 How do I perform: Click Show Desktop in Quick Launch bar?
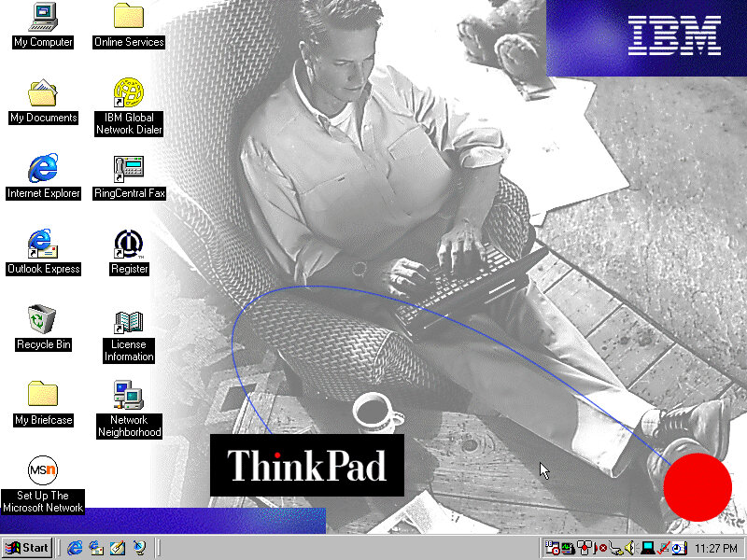(118, 548)
